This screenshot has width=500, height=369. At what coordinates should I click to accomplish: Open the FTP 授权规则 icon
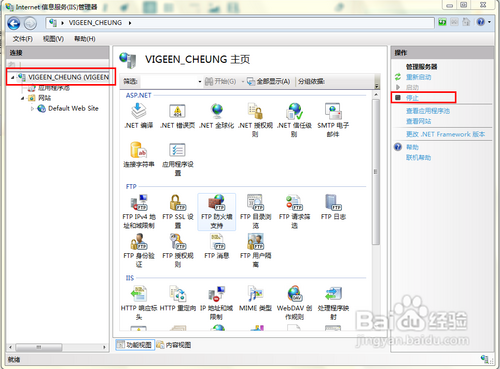pos(178,250)
